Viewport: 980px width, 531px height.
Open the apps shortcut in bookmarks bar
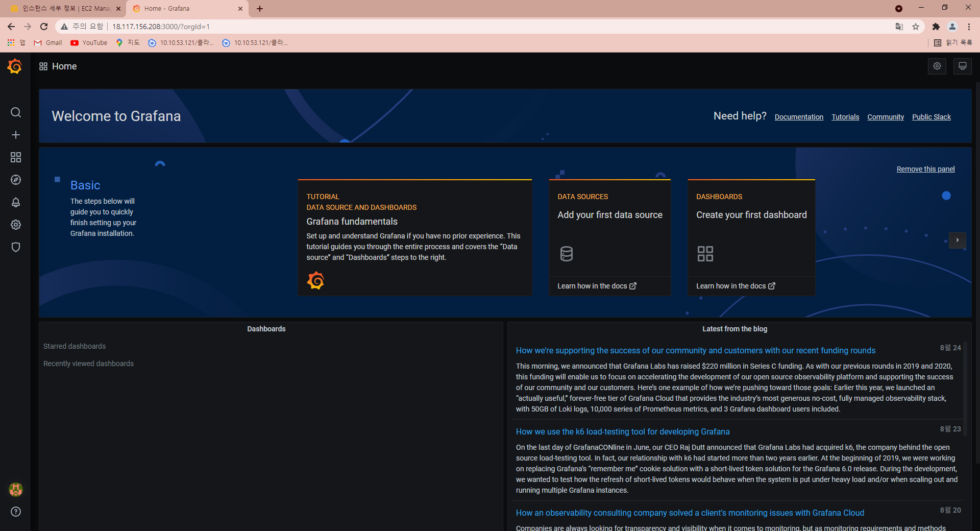pos(16,43)
